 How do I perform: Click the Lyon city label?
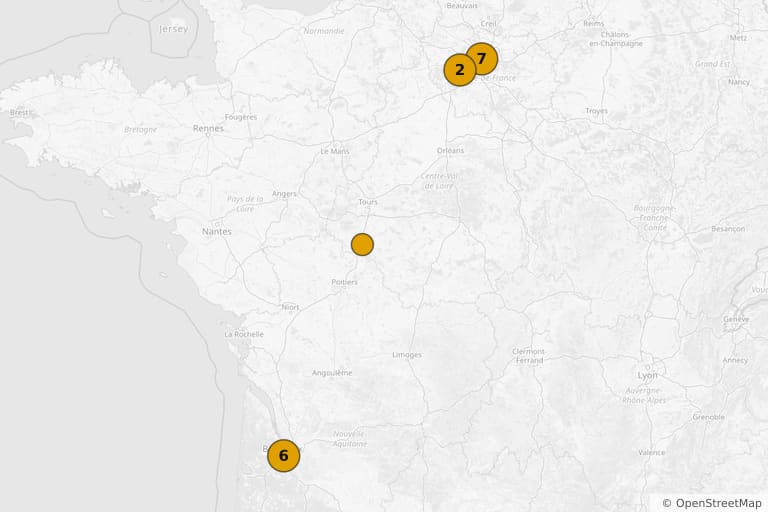click(x=648, y=375)
